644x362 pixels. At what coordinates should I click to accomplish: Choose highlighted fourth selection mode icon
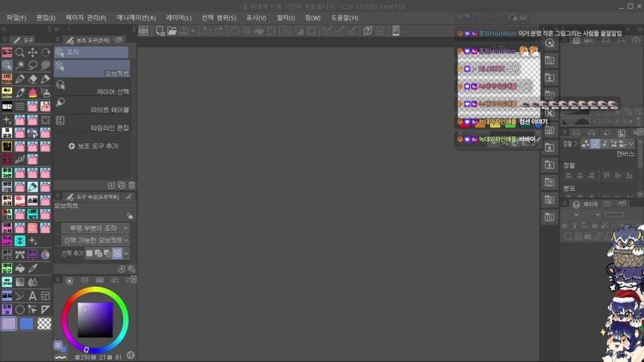[117, 253]
